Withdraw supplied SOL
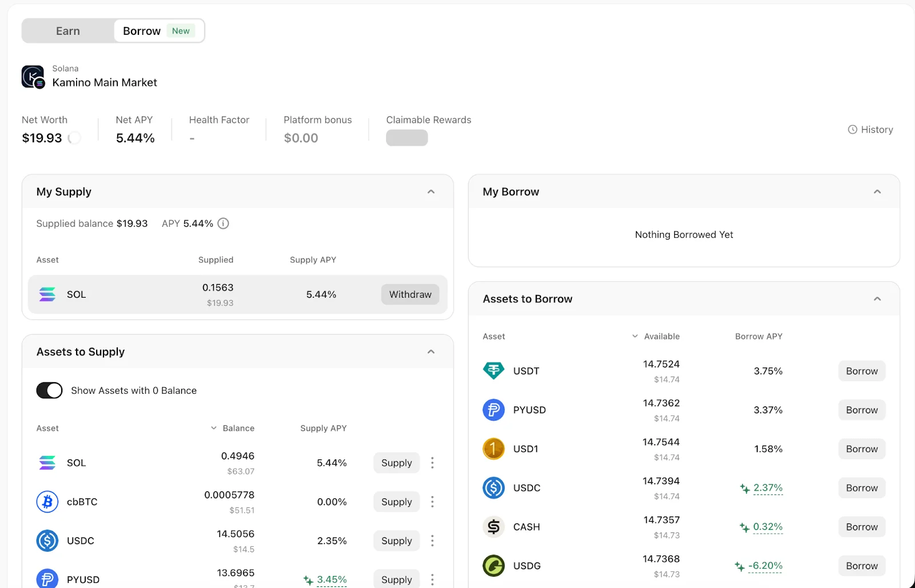The height and width of the screenshot is (588, 915). tap(410, 294)
